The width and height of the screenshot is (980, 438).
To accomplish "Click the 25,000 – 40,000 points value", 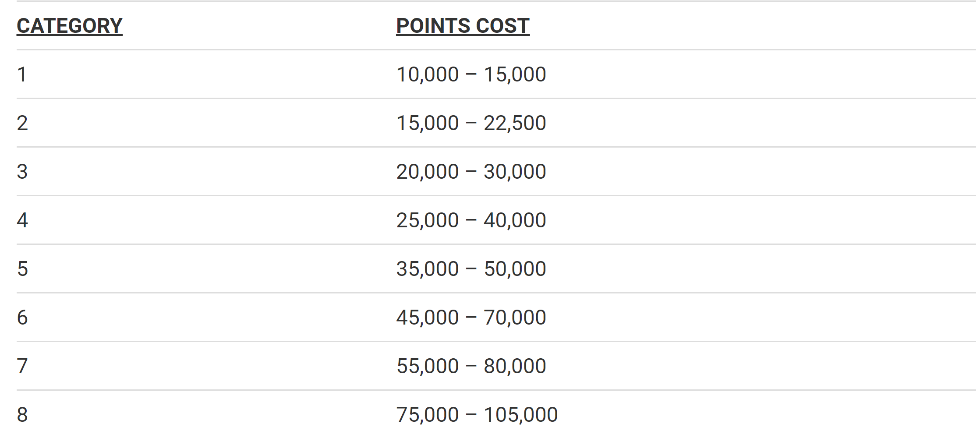I will (x=471, y=220).
